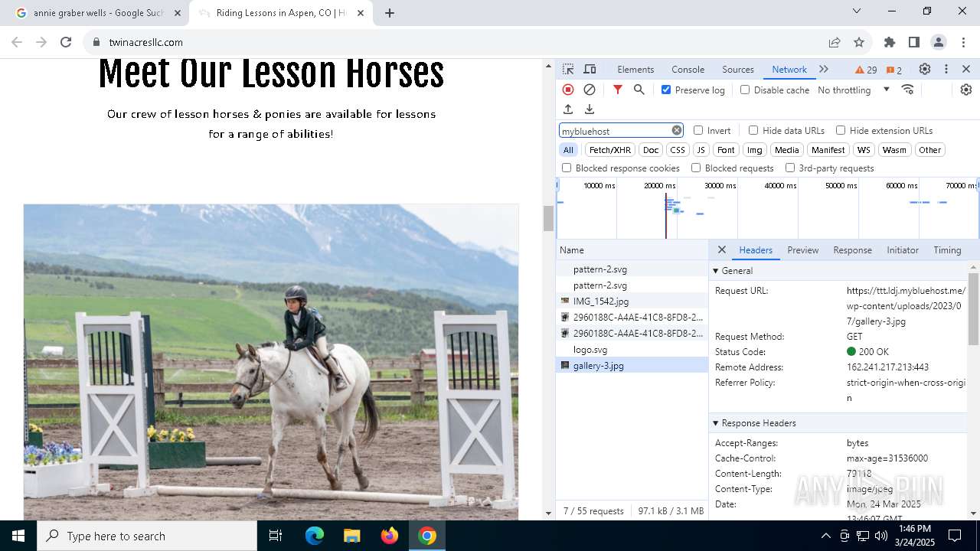Image resolution: width=980 pixels, height=551 pixels.
Task: Stop recording network log
Action: [568, 90]
